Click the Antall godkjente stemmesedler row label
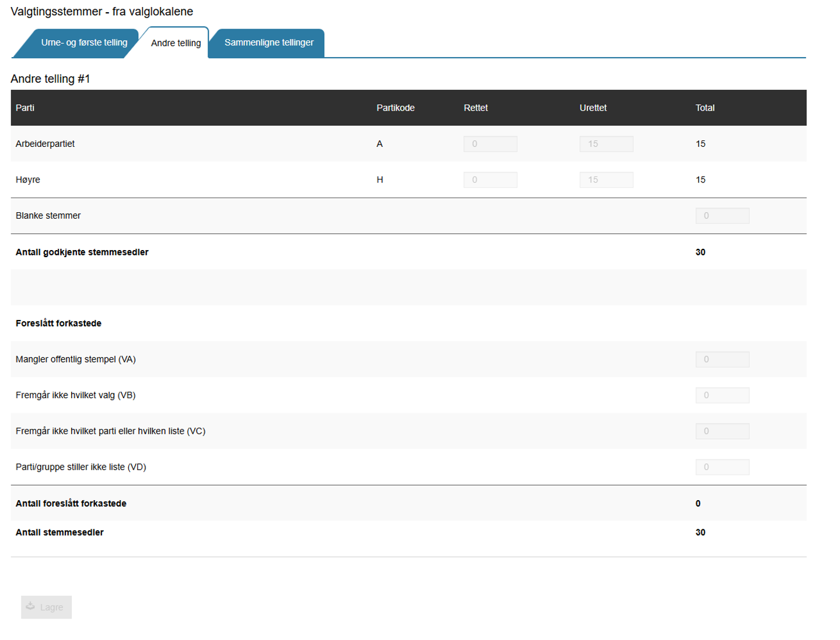 82,252
